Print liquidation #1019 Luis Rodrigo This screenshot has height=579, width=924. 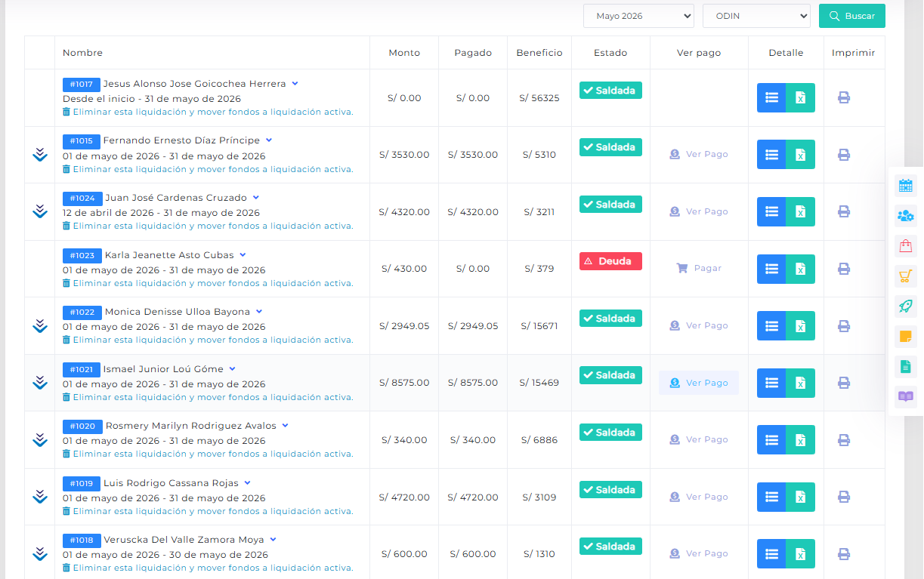tap(844, 497)
